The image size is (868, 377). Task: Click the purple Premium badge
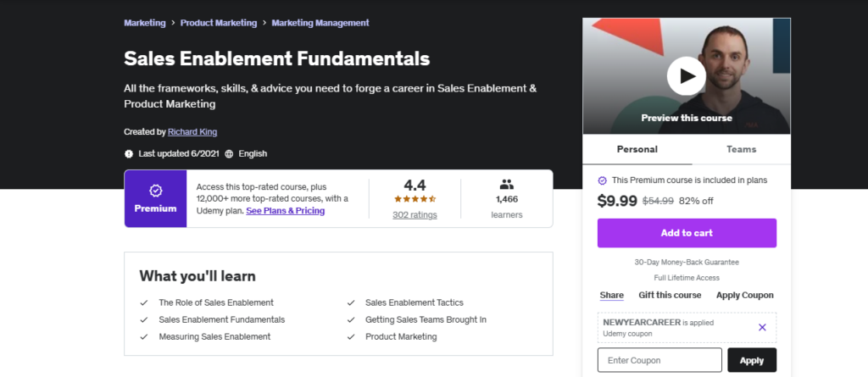point(156,199)
